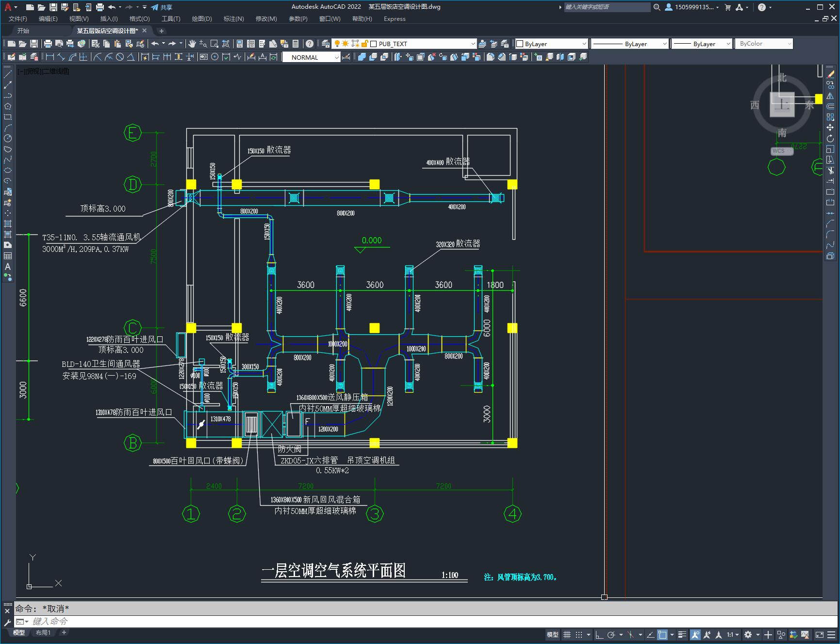Open the color ByLayer dropdown
840x644 pixels.
[x=584, y=44]
